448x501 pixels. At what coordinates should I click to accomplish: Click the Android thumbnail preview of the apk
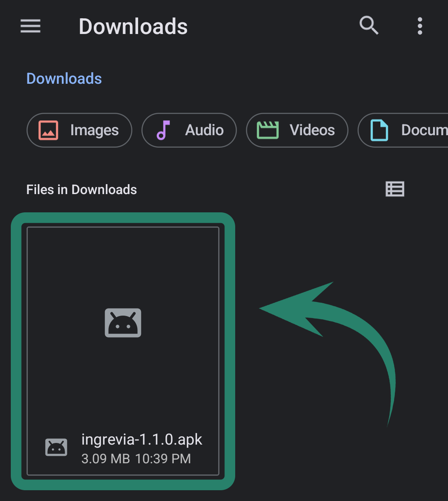123,323
